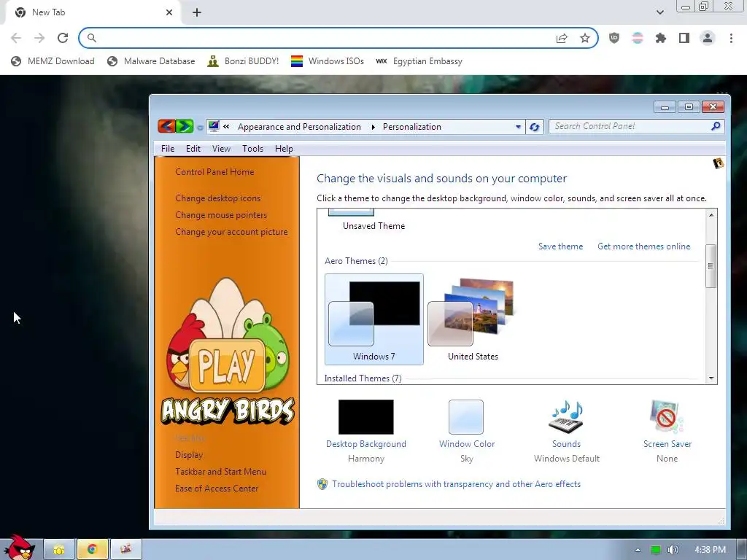Click the Angry Birds start button

[x=19, y=548]
